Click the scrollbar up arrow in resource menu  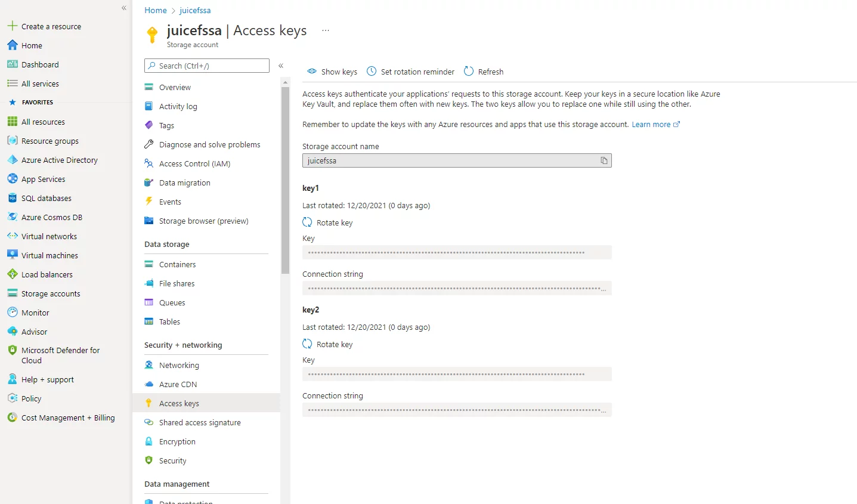coord(285,82)
